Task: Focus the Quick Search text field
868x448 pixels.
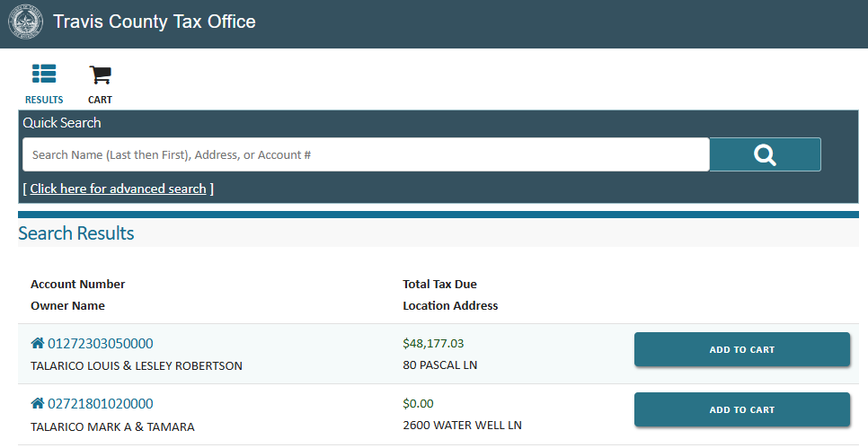Action: [x=366, y=154]
